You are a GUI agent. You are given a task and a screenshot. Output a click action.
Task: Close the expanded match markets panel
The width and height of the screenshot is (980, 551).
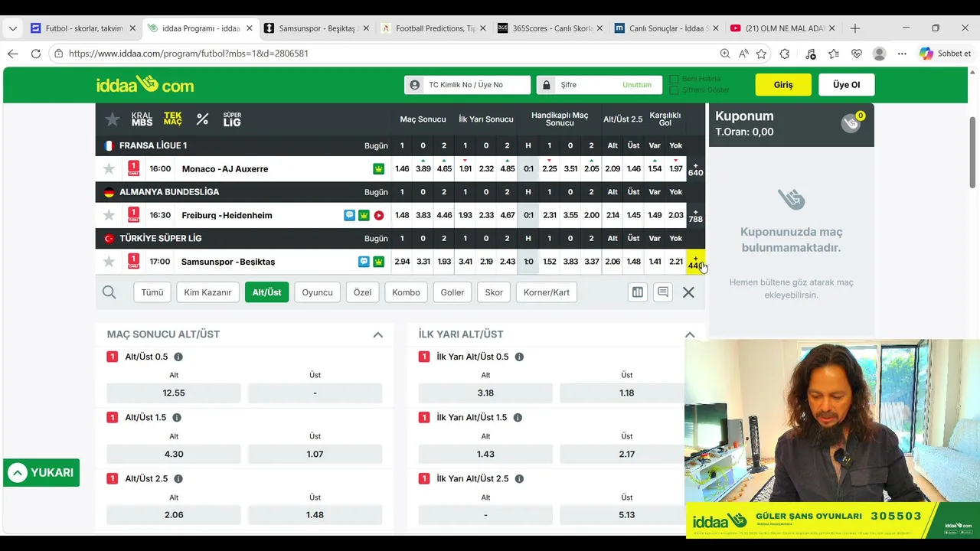(688, 292)
